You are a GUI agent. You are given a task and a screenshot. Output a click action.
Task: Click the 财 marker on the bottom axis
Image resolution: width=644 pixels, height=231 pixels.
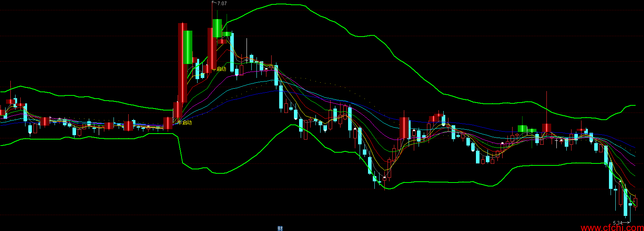point(280,228)
